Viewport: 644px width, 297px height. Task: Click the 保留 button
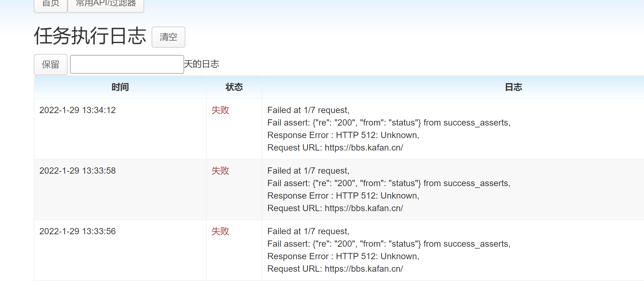click(51, 65)
